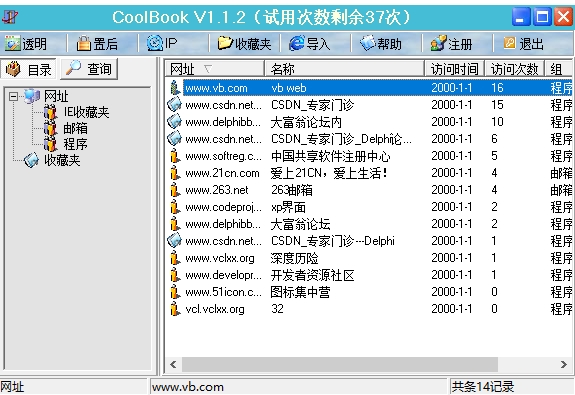This screenshot has height=395, width=575.
Task: Select the 图标集中营 entry
Action: [369, 292]
